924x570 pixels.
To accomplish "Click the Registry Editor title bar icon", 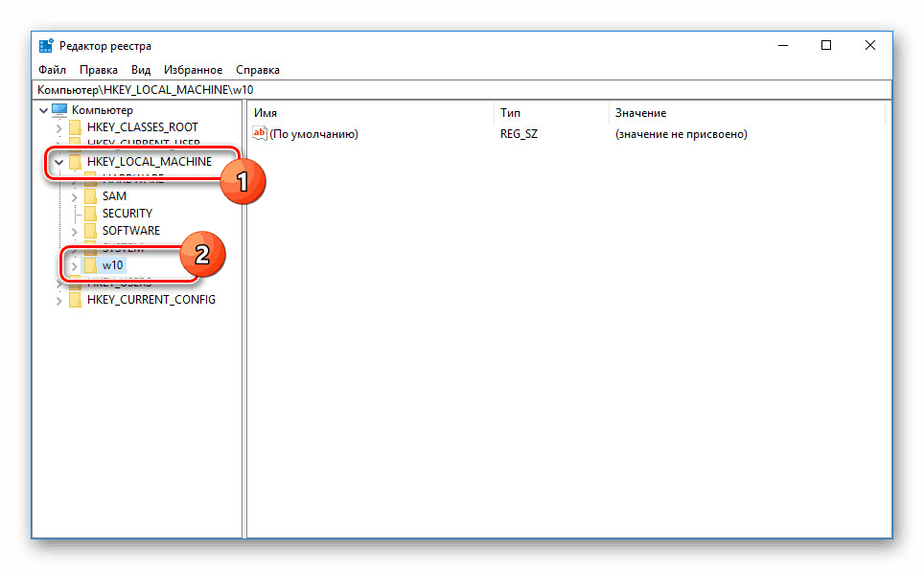I will click(x=46, y=46).
